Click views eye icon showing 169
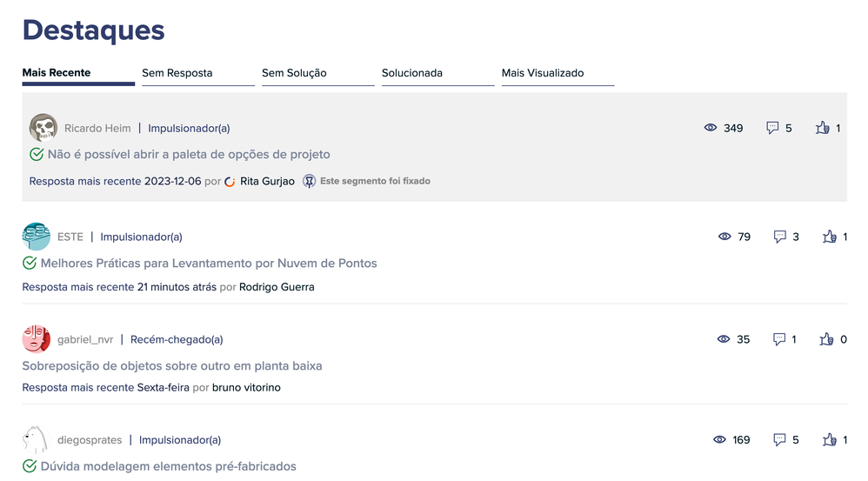Screen dimensions: 868x481 pyautogui.click(x=719, y=439)
